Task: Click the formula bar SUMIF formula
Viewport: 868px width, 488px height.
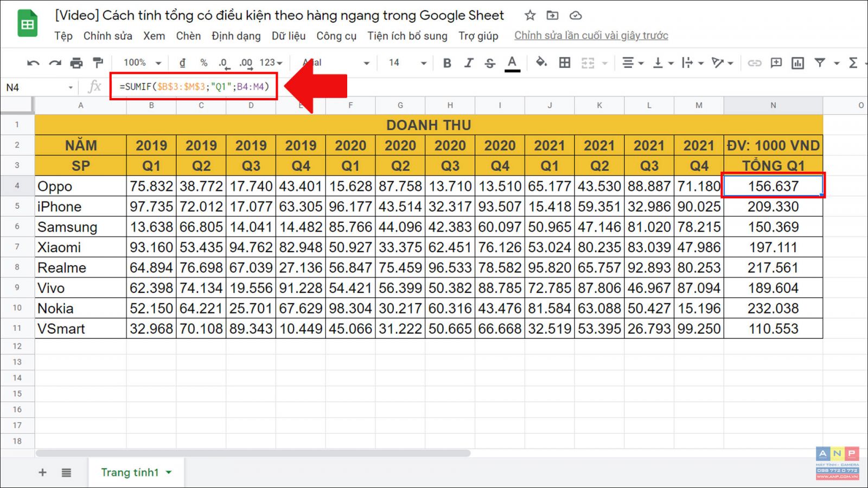Action: 194,87
